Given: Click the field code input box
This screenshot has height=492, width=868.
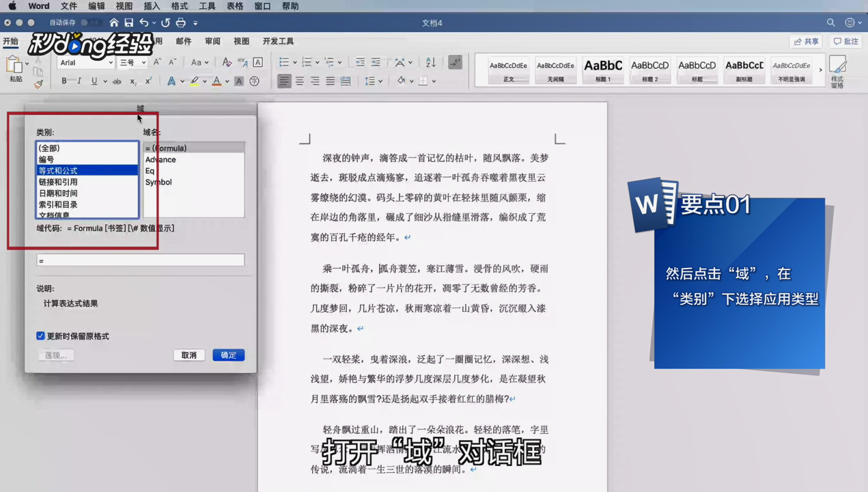Looking at the screenshot, I should coord(141,260).
